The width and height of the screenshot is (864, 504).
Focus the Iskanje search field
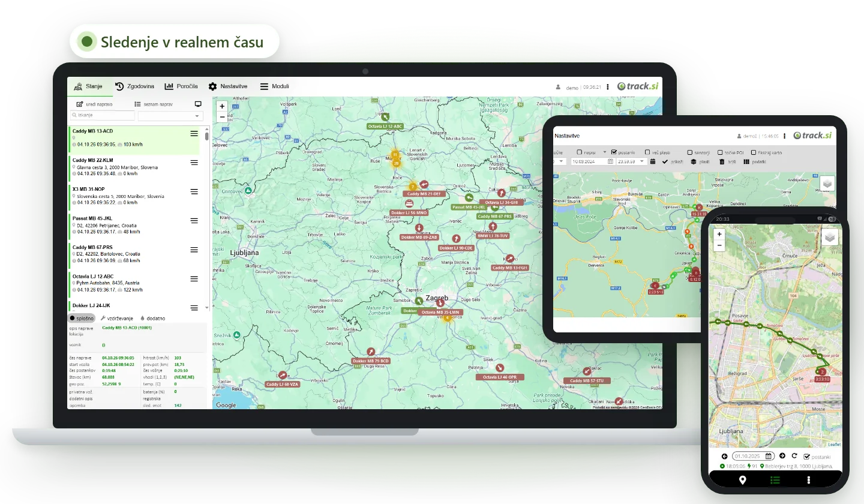point(103,115)
